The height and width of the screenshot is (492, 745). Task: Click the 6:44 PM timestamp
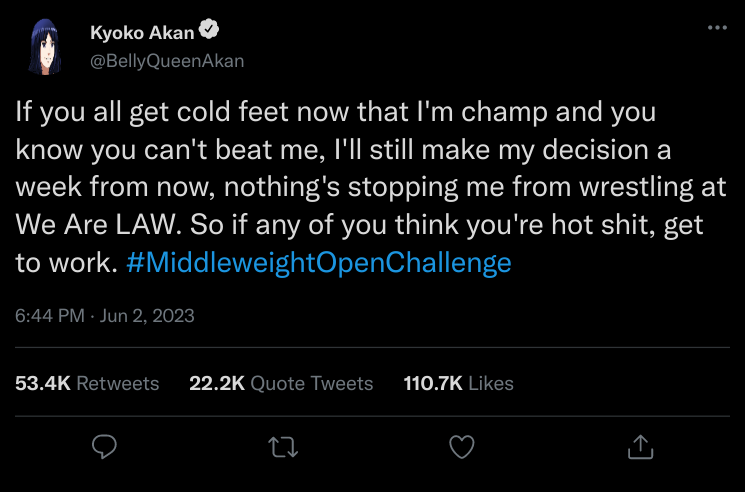(48, 316)
